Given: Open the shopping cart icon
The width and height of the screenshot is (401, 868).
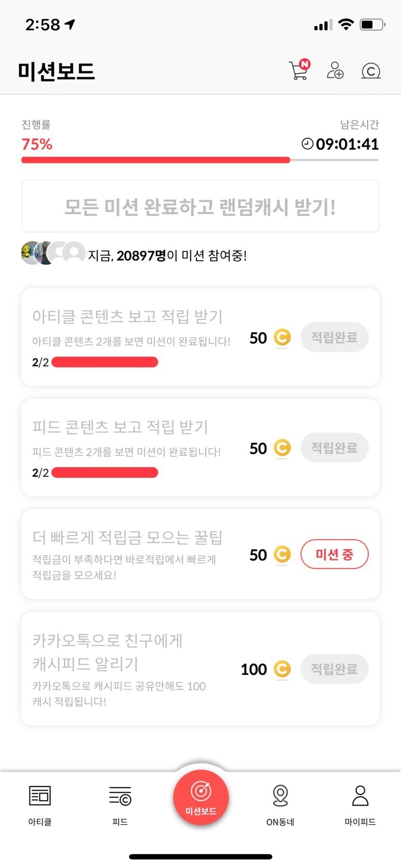Looking at the screenshot, I should coord(299,71).
